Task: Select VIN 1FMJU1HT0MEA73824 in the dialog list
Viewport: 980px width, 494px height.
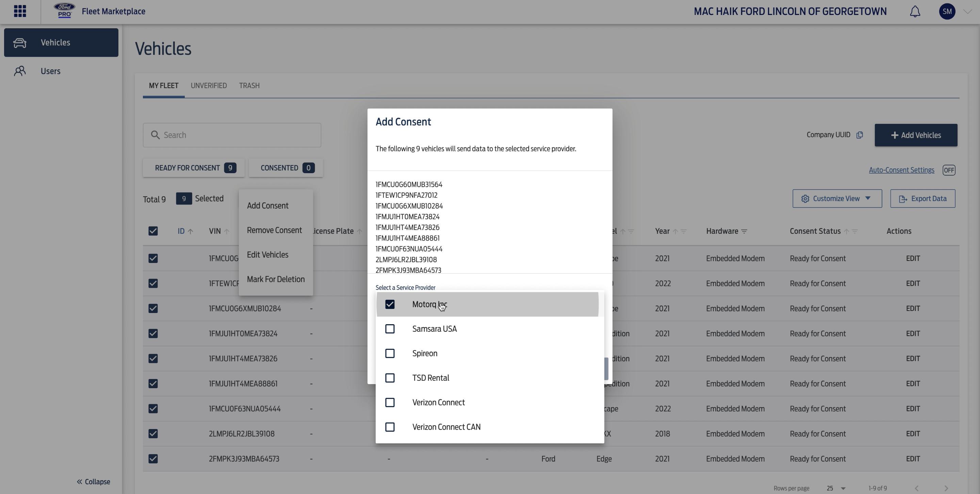Action: 407,217
